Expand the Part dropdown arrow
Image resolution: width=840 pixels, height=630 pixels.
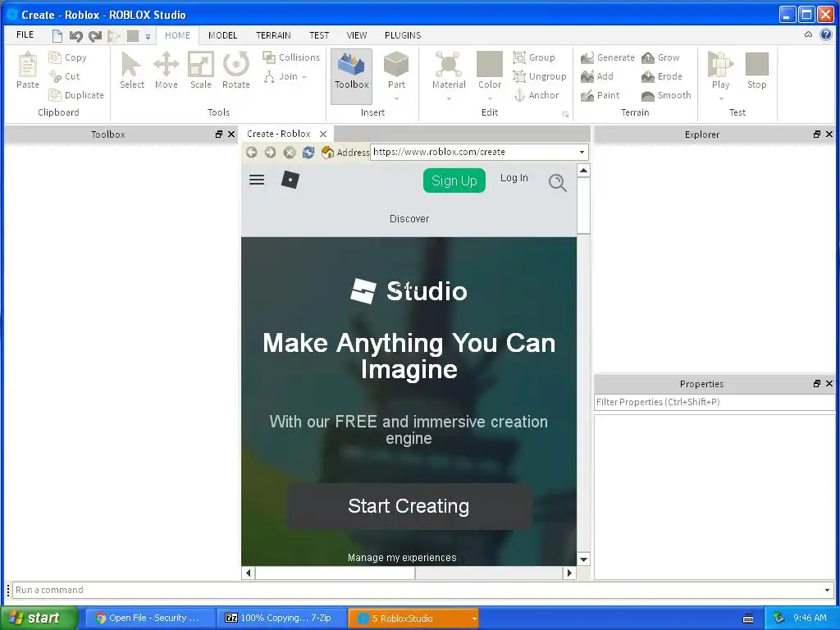tap(396, 98)
